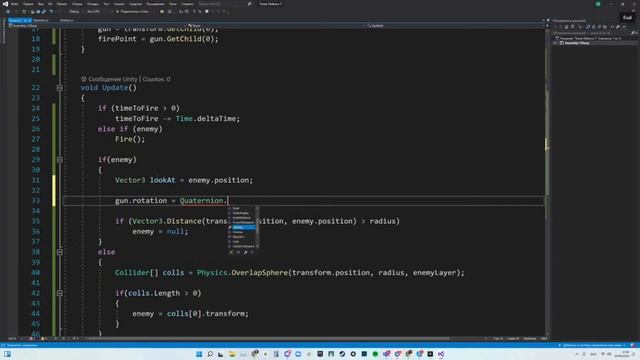Image resolution: width=640 pixels, height=360 pixels.
Task: Open the Правка menu
Action: [x=28, y=4]
